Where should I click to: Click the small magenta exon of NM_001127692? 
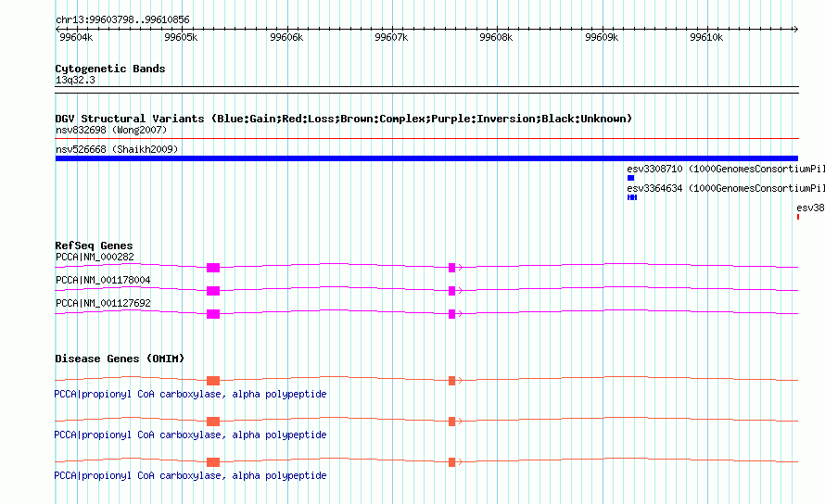(x=452, y=314)
